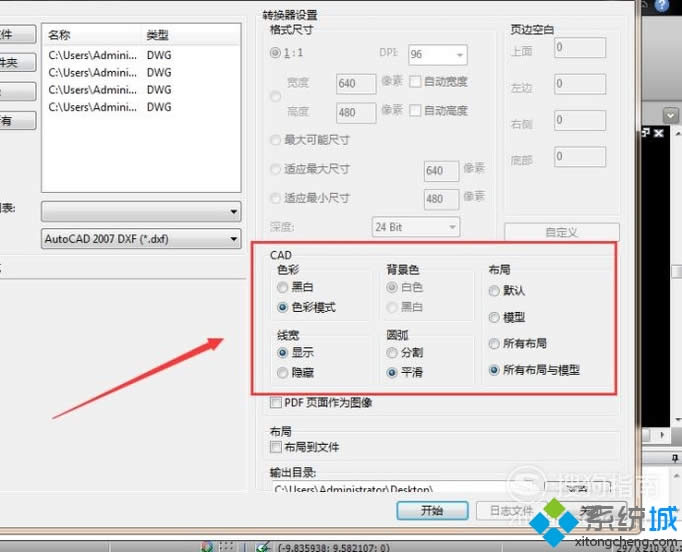The height and width of the screenshot is (552, 682).
Task: Enable PDF 页面作为图像 checkbox
Action: point(275,403)
